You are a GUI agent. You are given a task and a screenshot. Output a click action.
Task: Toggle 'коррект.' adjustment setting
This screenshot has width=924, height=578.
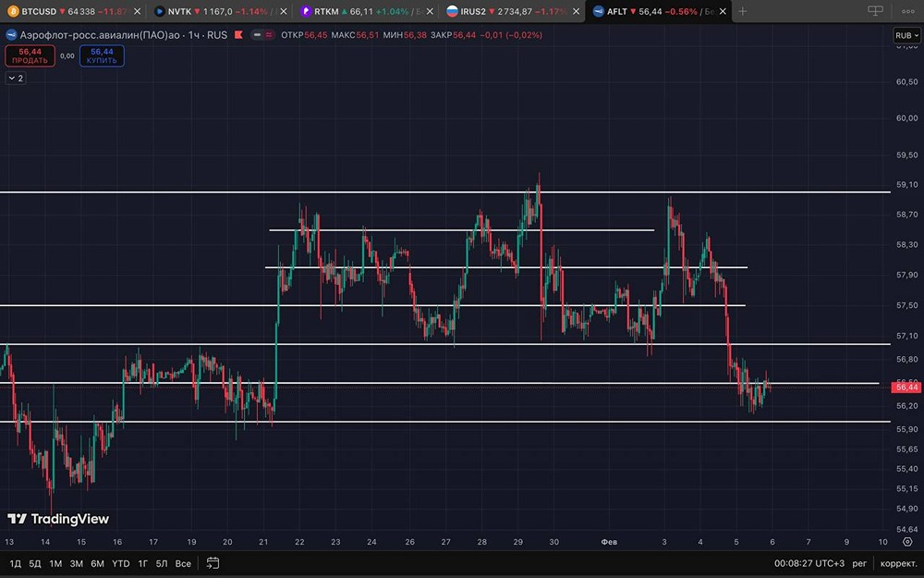coord(899,563)
